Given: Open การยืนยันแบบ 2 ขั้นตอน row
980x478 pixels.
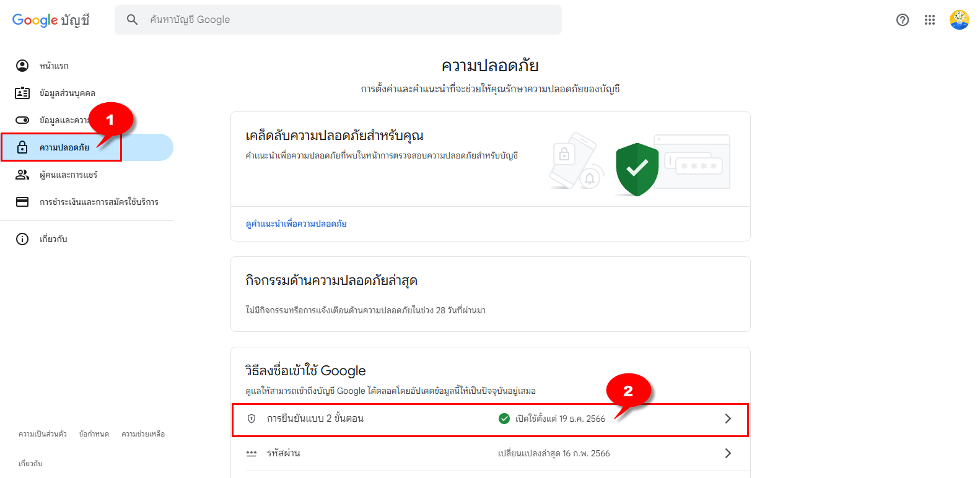Looking at the screenshot, I should [x=490, y=419].
